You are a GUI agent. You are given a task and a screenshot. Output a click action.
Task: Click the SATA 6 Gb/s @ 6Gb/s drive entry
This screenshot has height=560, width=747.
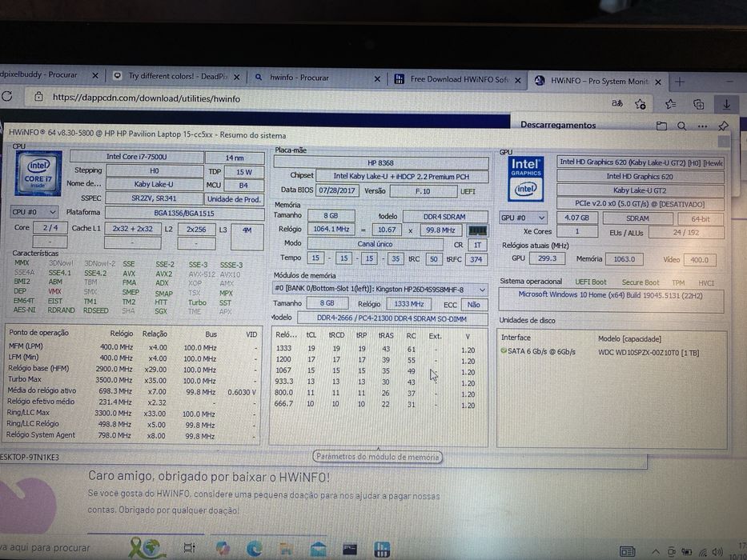538,351
